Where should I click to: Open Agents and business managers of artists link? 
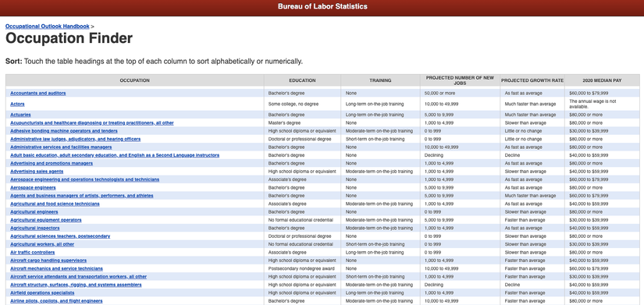pyautogui.click(x=82, y=196)
